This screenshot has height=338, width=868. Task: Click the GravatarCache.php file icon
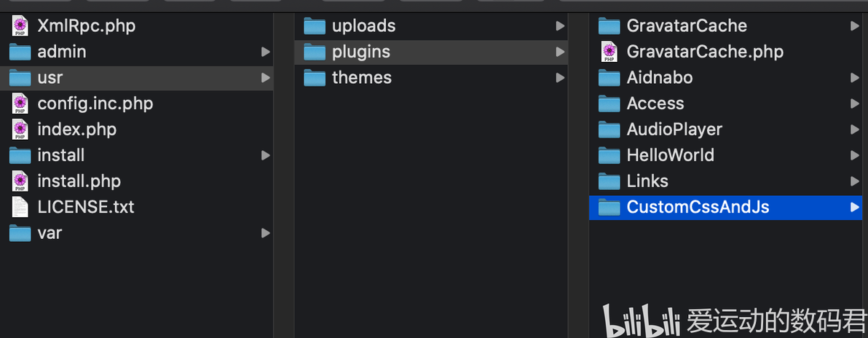coord(609,52)
